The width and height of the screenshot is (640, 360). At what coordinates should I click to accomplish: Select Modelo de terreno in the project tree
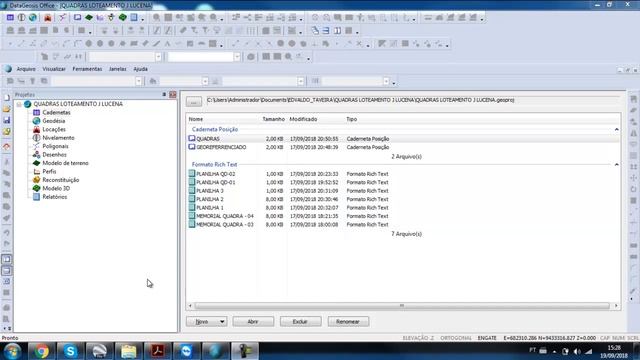pyautogui.click(x=65, y=163)
